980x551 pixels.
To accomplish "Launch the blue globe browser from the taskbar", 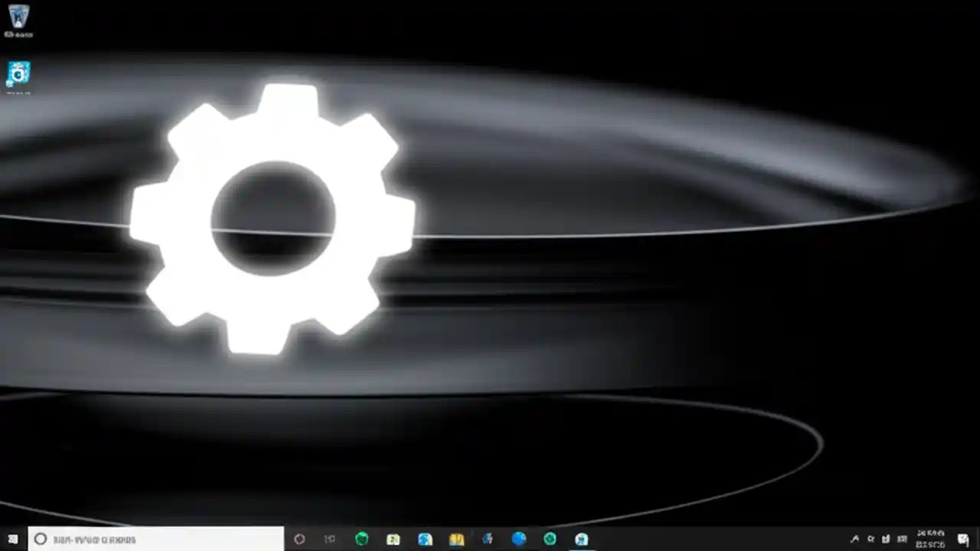I will point(519,540).
